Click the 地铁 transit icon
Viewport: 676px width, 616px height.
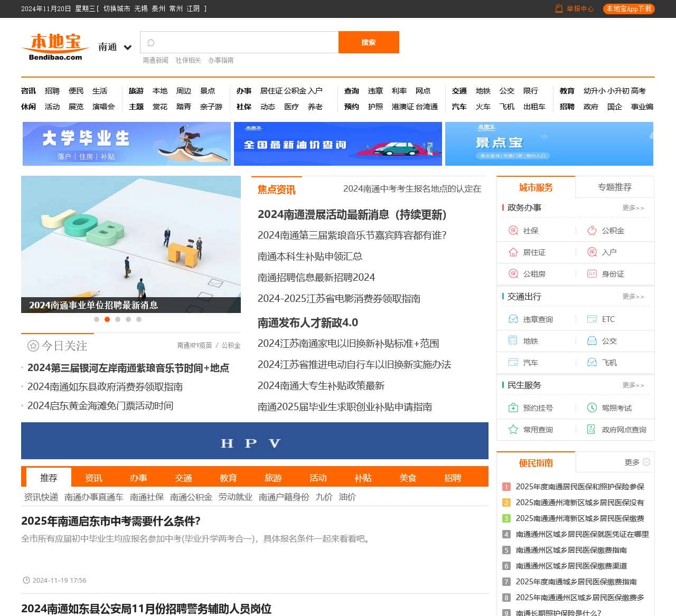513,341
